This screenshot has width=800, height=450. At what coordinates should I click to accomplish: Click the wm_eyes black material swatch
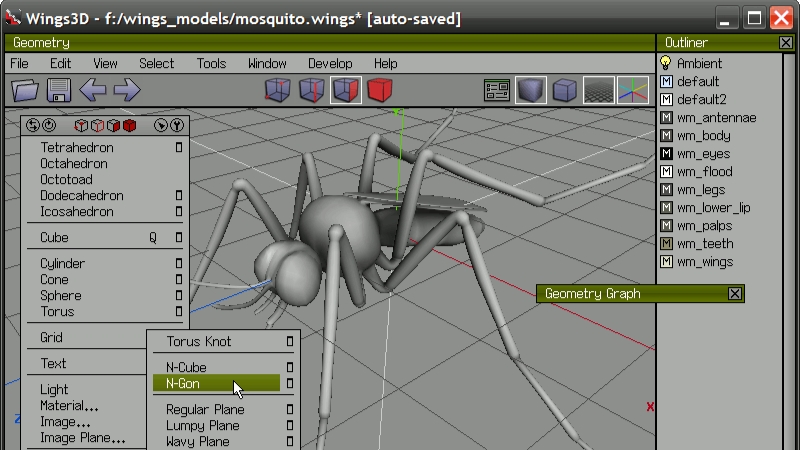click(667, 154)
